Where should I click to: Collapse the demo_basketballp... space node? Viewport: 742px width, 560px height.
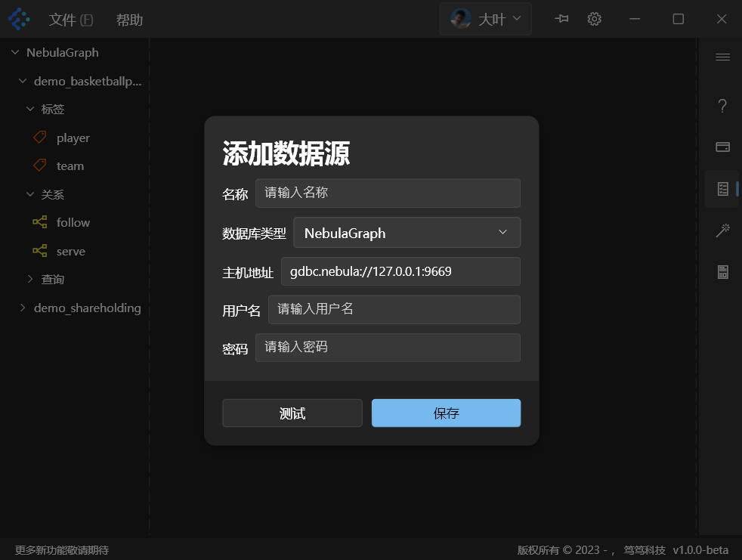tap(23, 81)
